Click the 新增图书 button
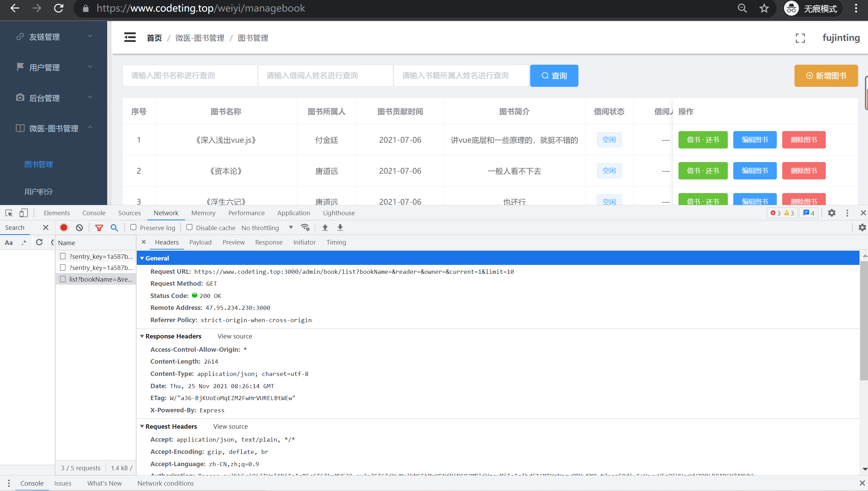Screen dimensions: 868x491 tap(826, 76)
